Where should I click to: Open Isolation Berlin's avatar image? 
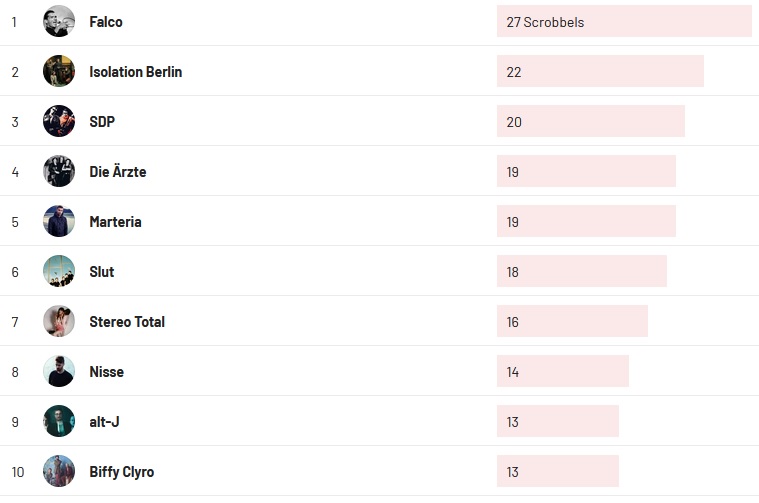click(59, 71)
